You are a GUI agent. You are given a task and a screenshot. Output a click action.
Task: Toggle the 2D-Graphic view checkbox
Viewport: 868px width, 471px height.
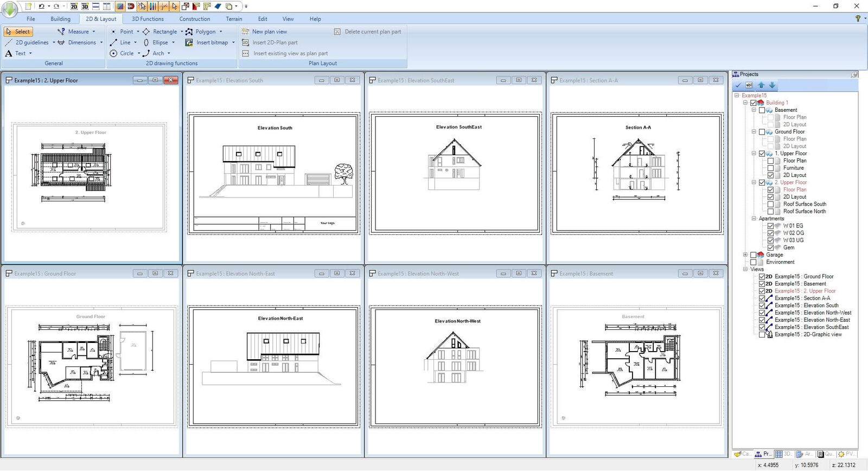click(x=762, y=334)
